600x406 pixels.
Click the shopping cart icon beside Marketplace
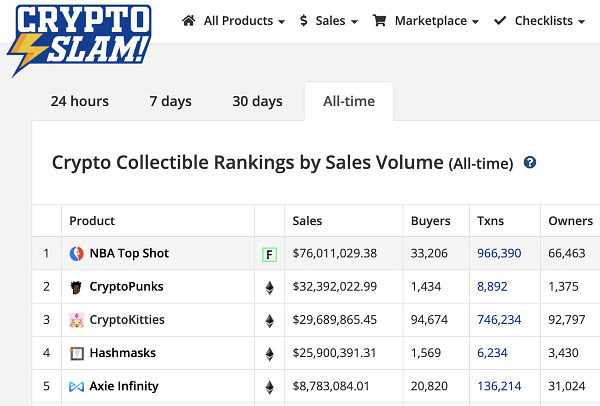pos(379,21)
